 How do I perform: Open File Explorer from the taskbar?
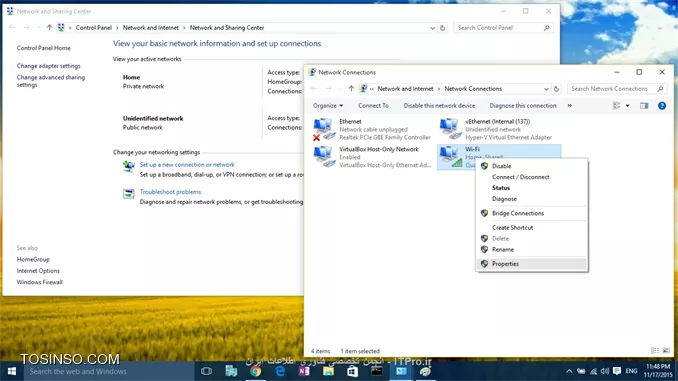coord(328,371)
